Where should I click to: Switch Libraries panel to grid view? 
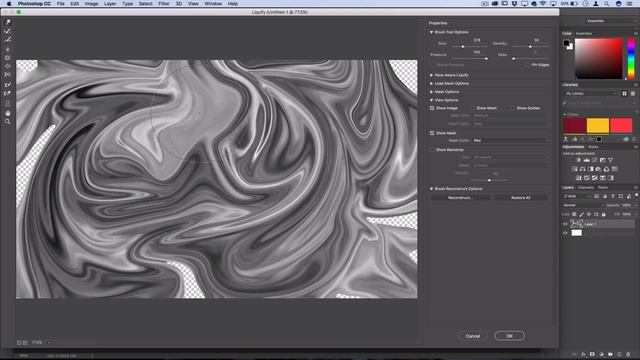click(x=624, y=93)
